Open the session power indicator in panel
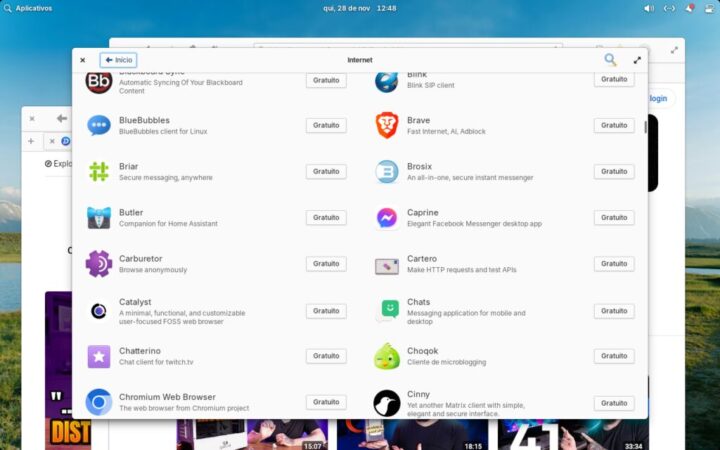 point(710,8)
